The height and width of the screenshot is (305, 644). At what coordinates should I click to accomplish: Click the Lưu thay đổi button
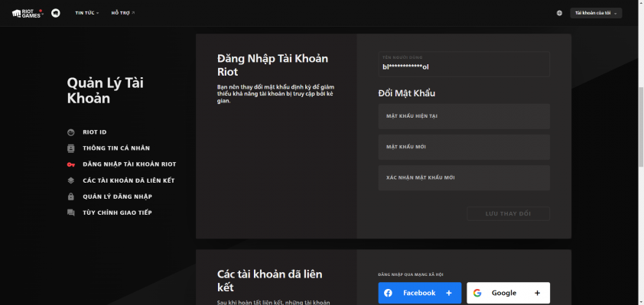[x=508, y=214]
